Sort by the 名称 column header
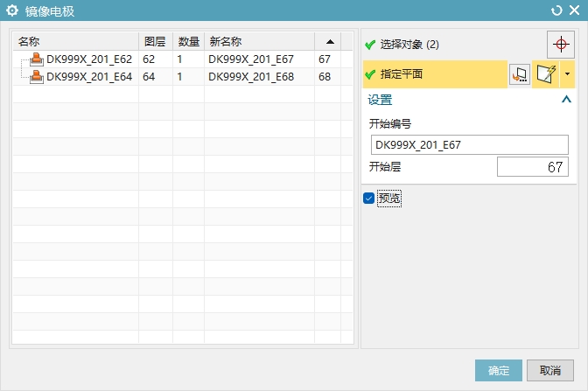This screenshot has height=391, width=588. (x=74, y=41)
